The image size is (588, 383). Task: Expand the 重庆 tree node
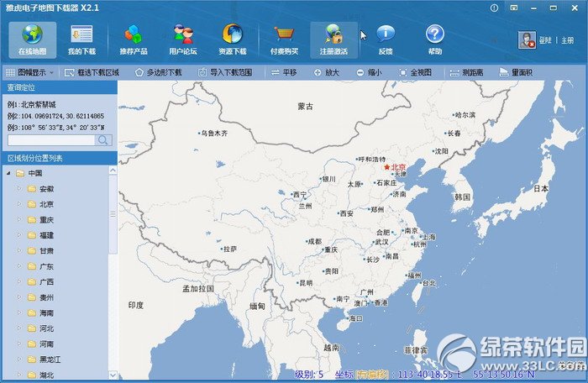pyautogui.click(x=19, y=219)
